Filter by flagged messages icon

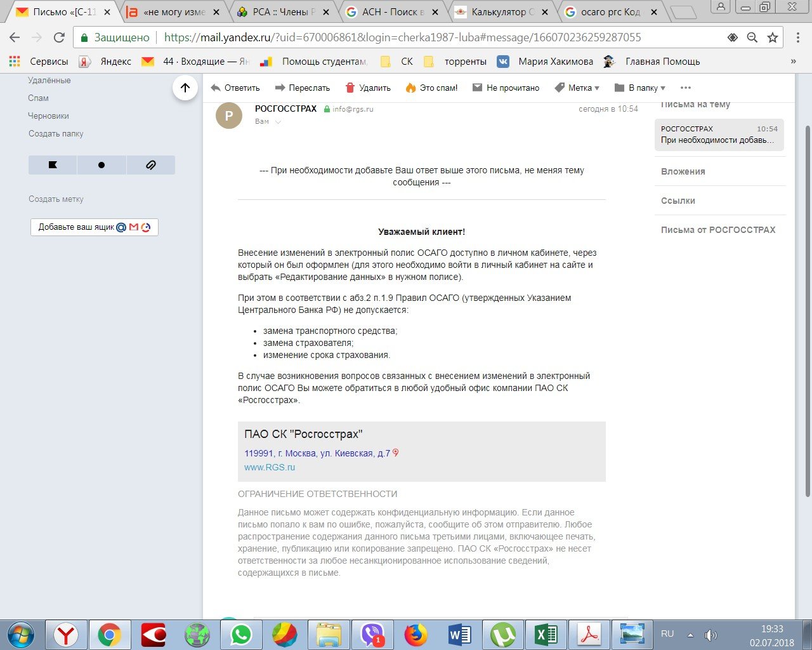point(53,165)
